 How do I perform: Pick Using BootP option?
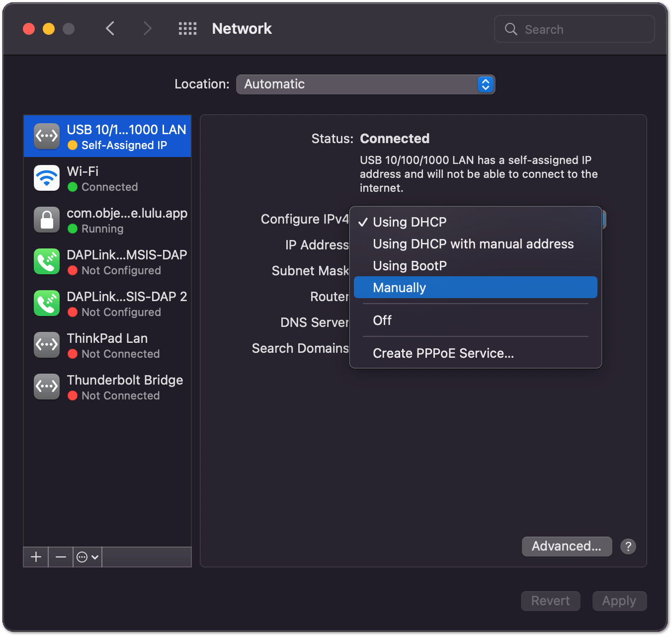(410, 266)
